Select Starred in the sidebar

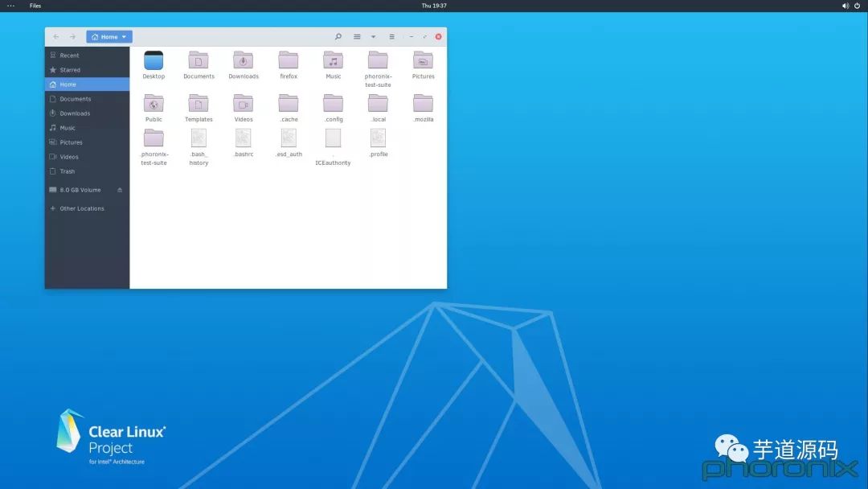click(69, 69)
